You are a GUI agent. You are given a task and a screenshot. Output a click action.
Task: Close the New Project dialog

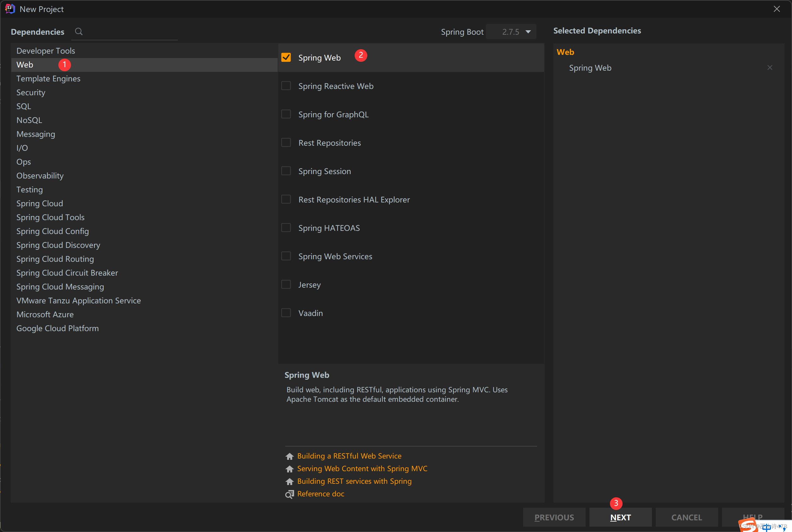pyautogui.click(x=777, y=9)
